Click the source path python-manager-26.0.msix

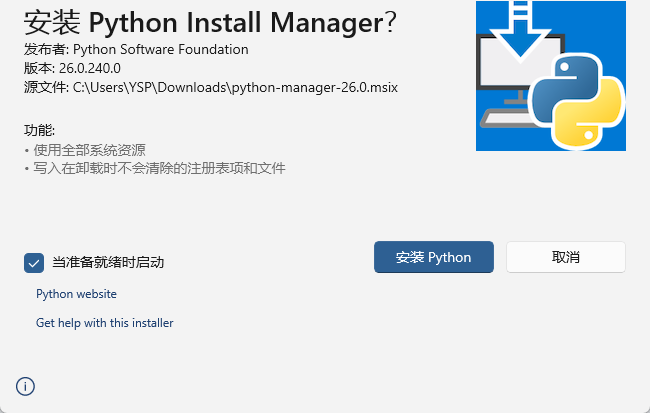point(235,87)
